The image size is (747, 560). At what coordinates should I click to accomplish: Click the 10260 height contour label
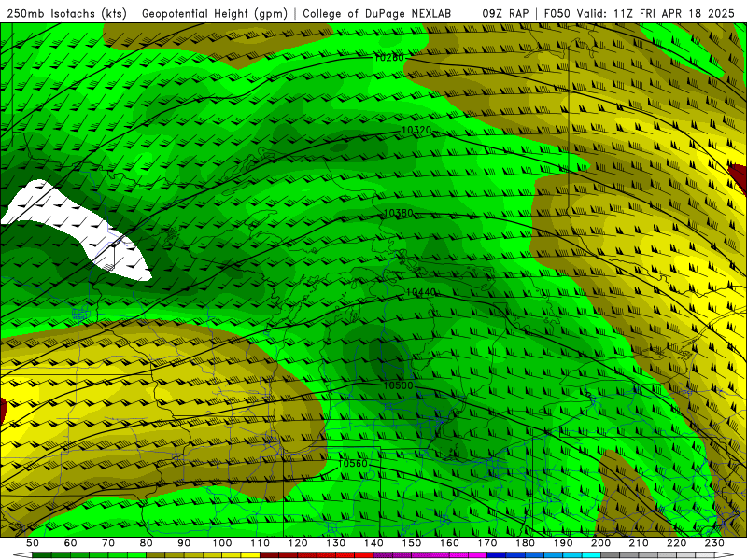pos(389,58)
